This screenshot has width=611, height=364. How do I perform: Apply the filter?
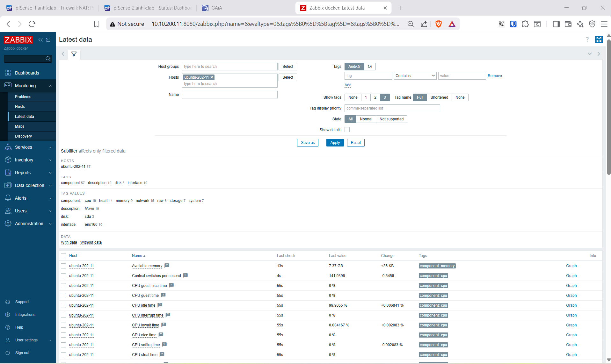(335, 143)
